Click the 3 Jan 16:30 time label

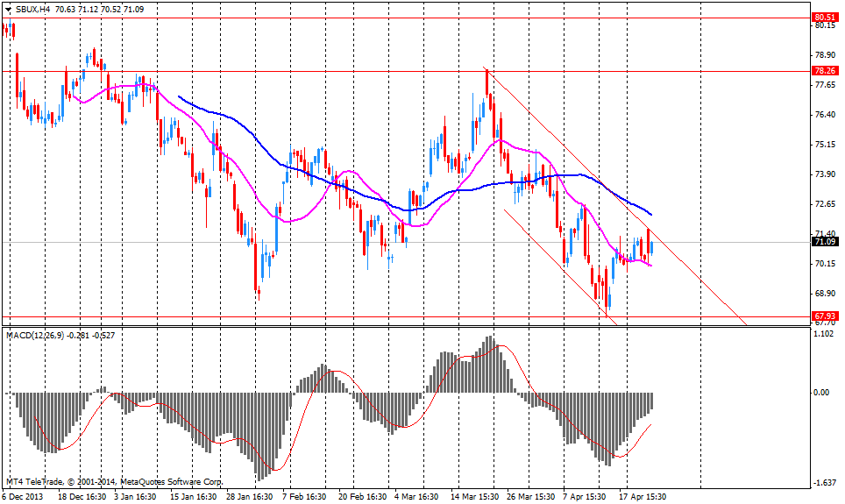coord(134,496)
